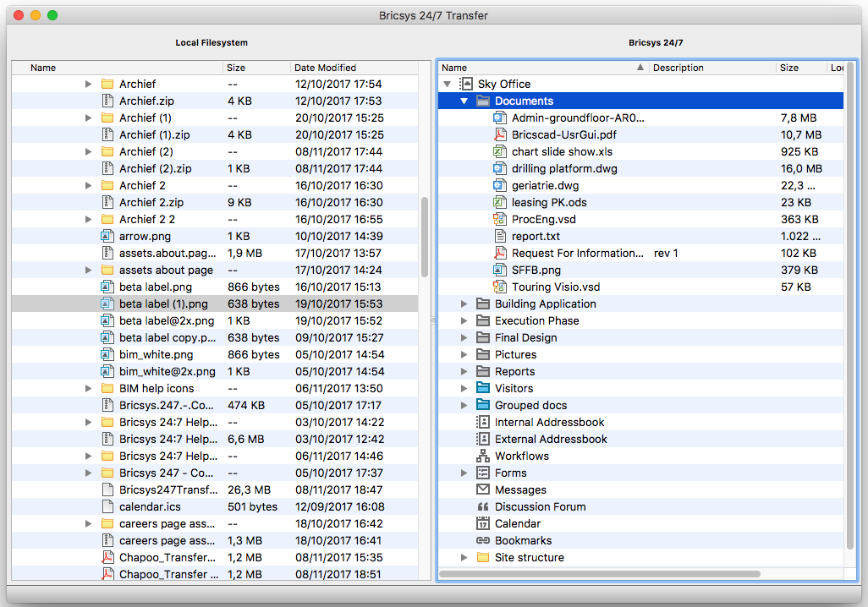Click the Sky Office project icon
Screen dimensions: 868x607
tap(466, 84)
